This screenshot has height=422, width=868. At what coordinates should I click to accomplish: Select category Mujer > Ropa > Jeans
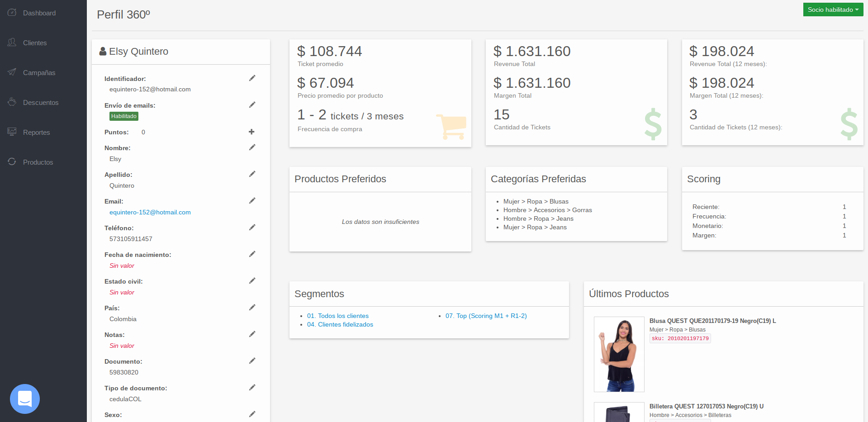(535, 227)
